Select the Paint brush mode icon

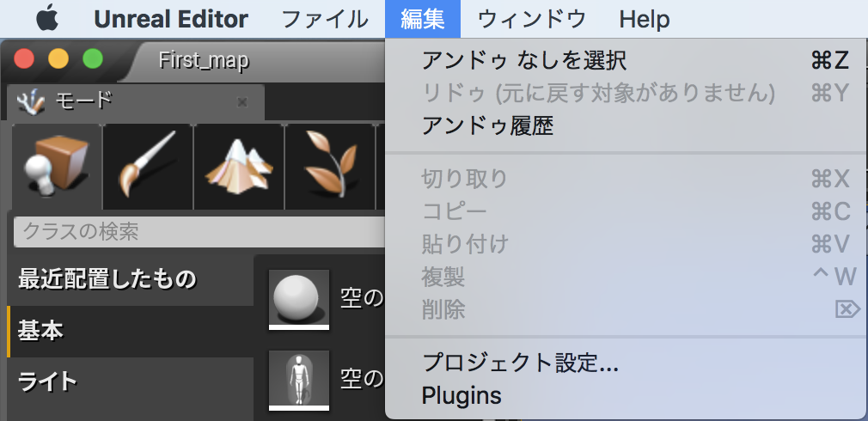point(148,167)
